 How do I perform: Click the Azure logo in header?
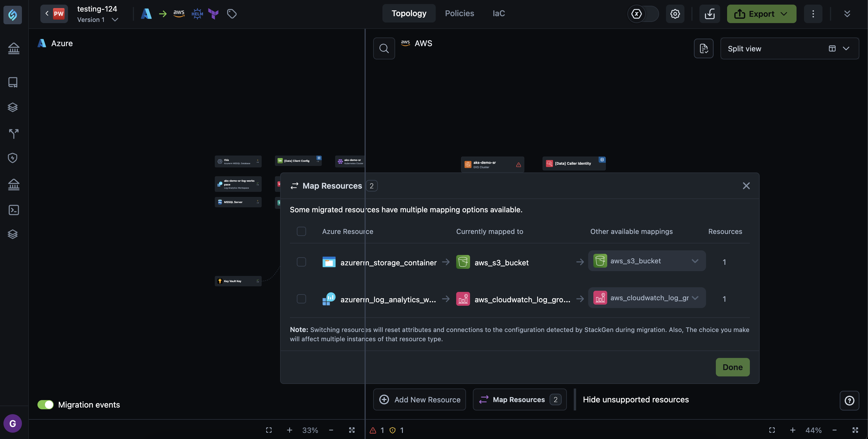(146, 14)
